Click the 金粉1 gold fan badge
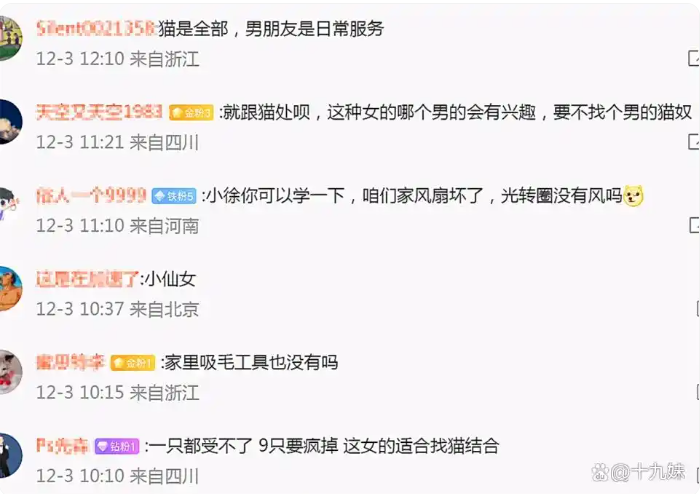The height and width of the screenshot is (494, 700). [133, 363]
